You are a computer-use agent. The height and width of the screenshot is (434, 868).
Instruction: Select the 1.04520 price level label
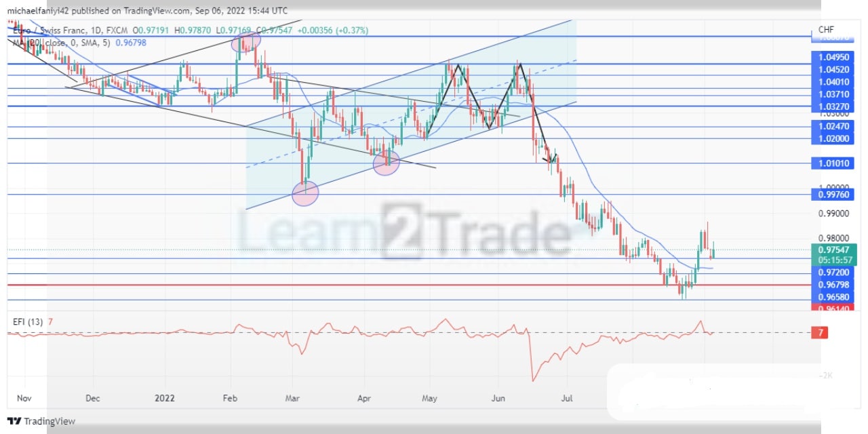(x=831, y=70)
